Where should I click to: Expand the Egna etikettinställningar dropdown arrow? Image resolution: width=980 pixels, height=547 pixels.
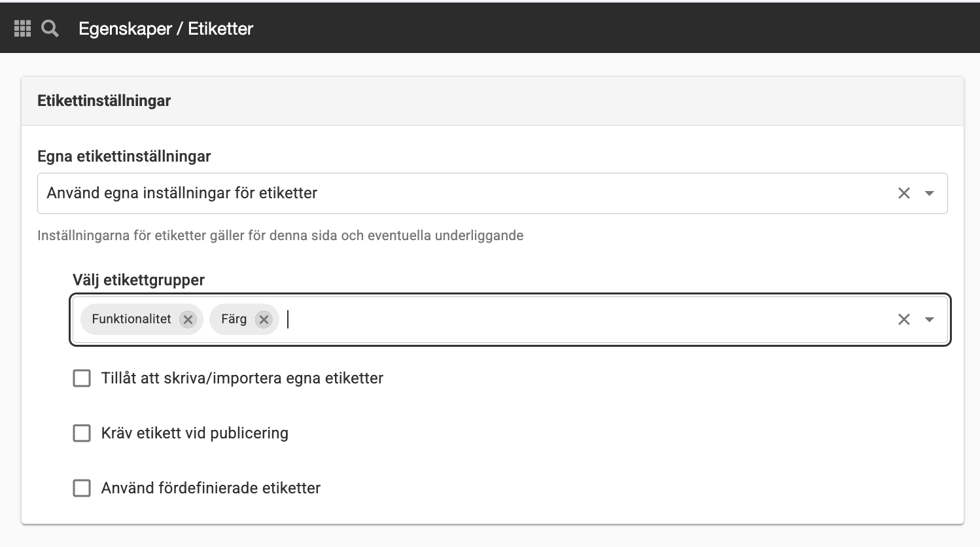(929, 193)
